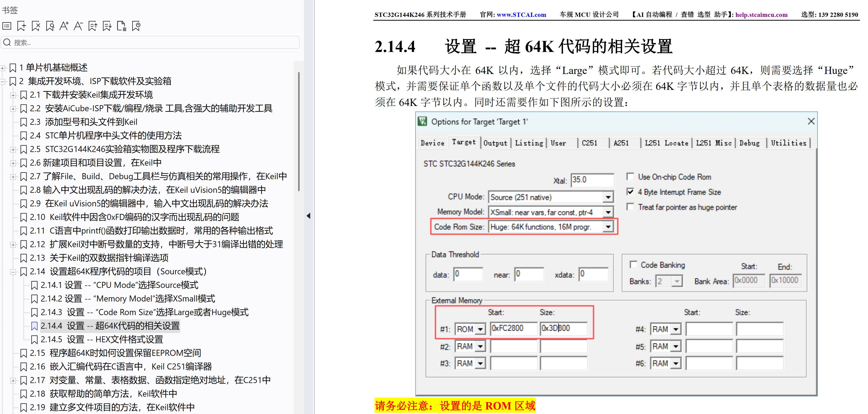Screen dimensions: 868x414
Task: Expand bookmark 1 单片机基础概述
Action: pyautogui.click(x=3, y=68)
